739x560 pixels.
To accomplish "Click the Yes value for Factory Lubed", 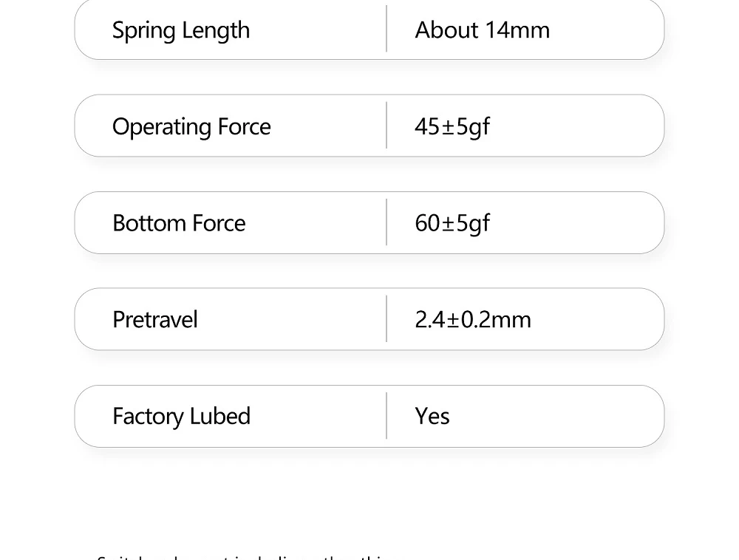I will point(432,417).
